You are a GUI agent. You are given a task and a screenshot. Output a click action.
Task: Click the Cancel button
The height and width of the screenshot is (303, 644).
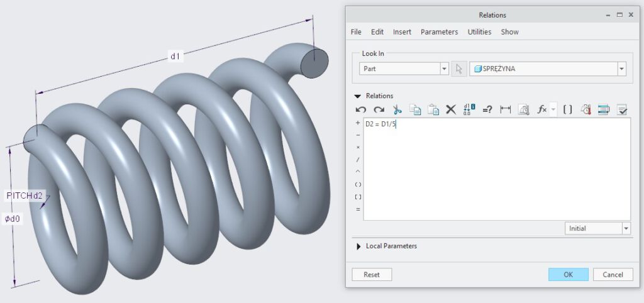coord(613,275)
